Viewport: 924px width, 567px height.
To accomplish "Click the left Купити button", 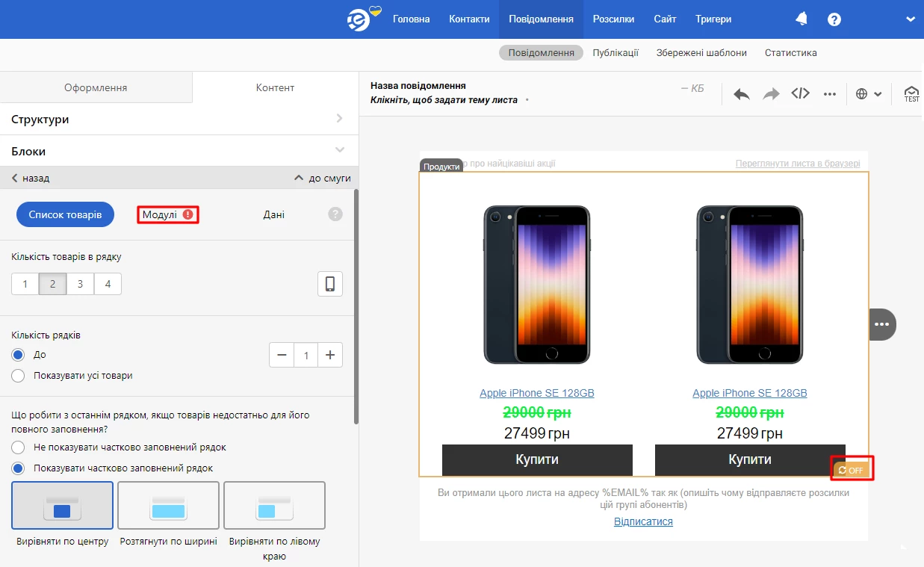I will pos(537,459).
